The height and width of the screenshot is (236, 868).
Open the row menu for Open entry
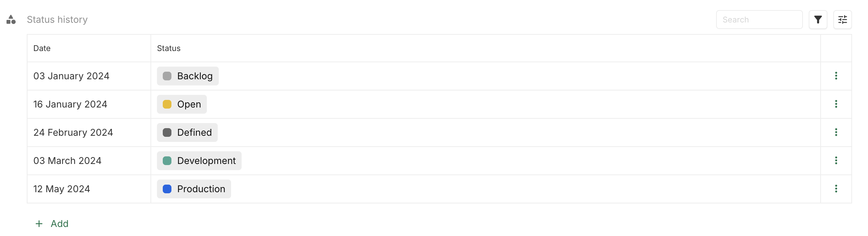pos(837,104)
